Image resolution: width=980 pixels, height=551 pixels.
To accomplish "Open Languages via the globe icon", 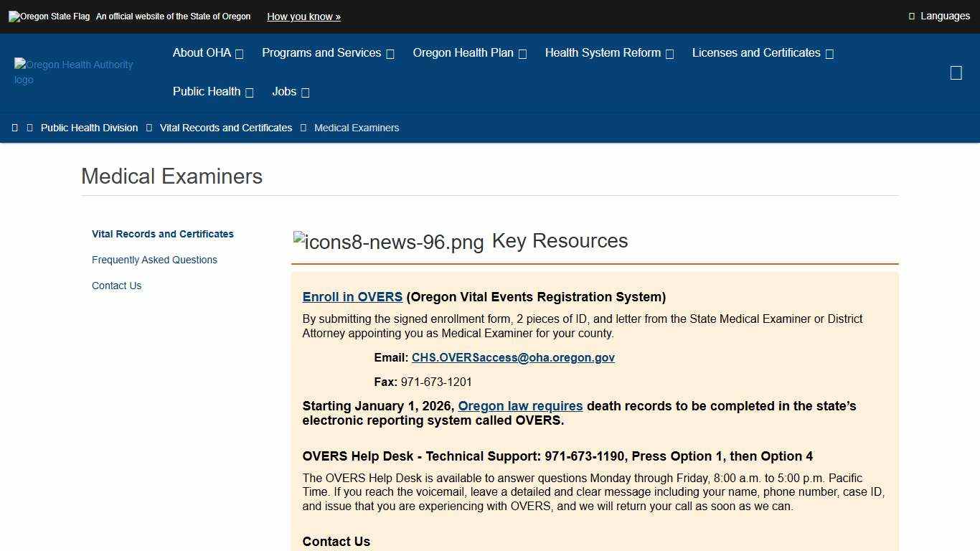I will coord(911,16).
